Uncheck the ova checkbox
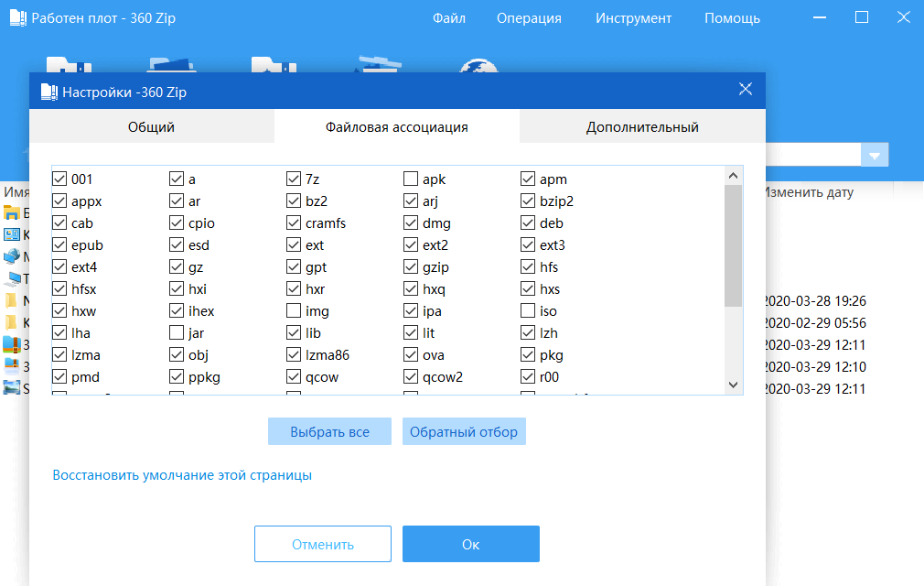Image resolution: width=924 pixels, height=586 pixels. tap(411, 355)
